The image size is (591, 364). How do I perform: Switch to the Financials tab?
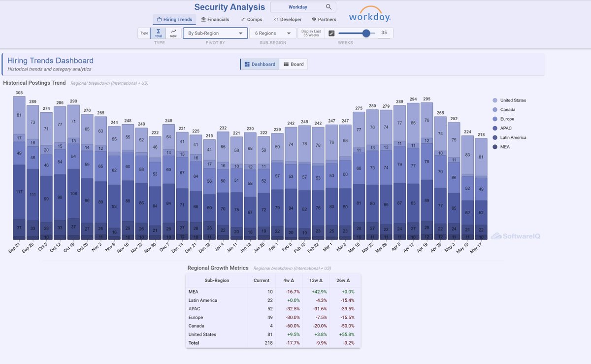click(x=215, y=19)
